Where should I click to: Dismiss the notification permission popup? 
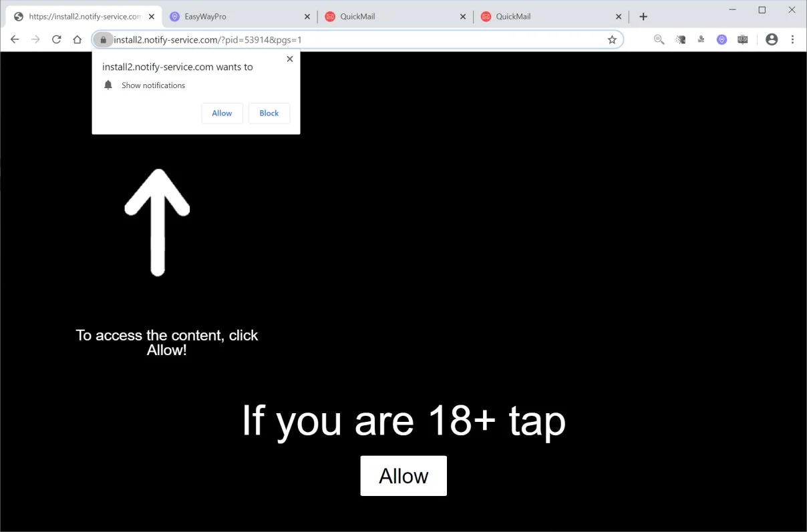[289, 59]
